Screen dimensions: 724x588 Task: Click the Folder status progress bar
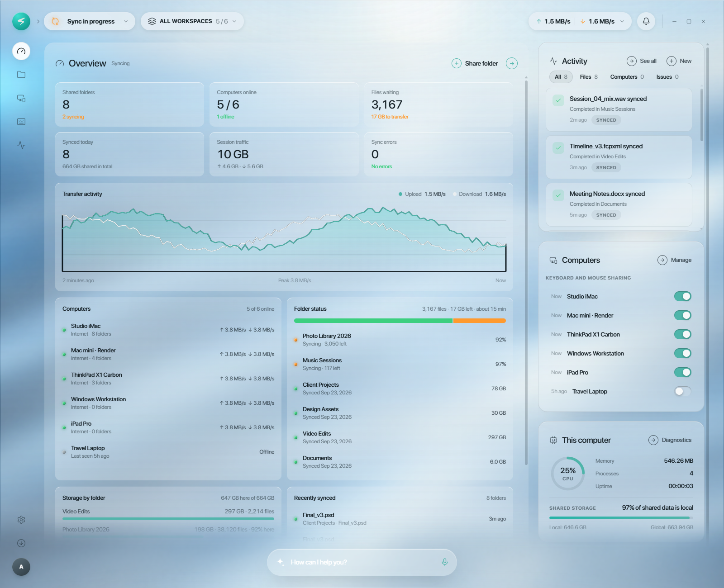400,321
